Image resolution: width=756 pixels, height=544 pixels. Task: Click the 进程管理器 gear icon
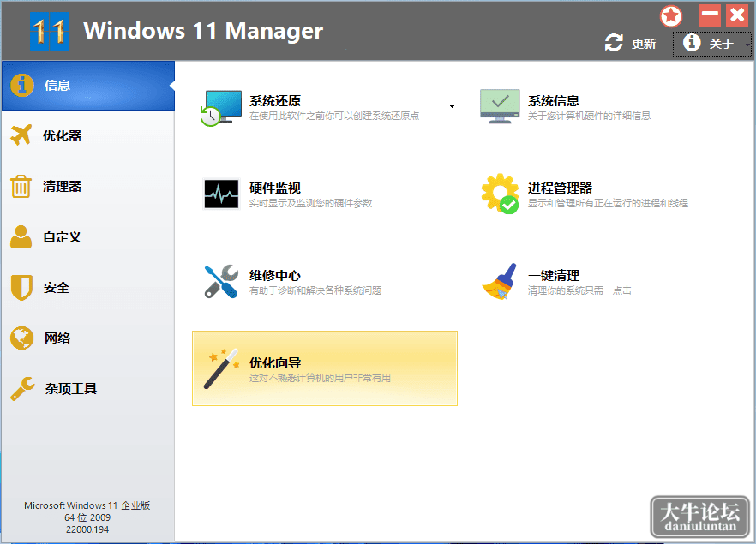(500, 194)
